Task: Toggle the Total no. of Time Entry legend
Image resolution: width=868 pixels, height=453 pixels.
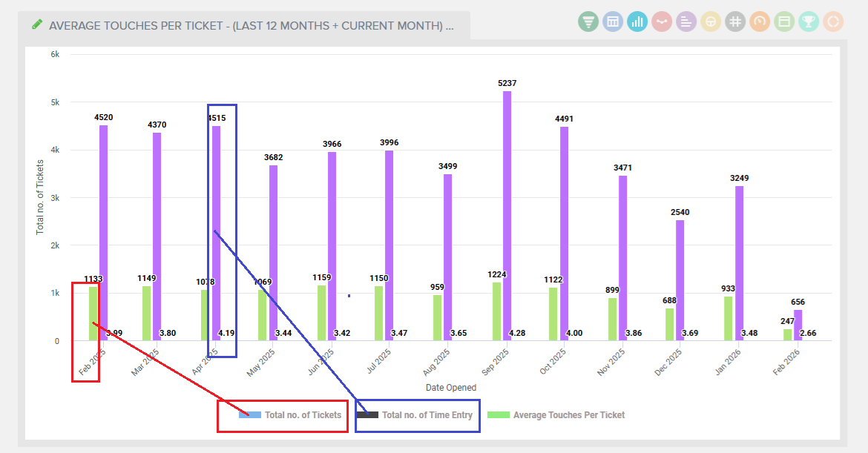Action: click(x=427, y=415)
